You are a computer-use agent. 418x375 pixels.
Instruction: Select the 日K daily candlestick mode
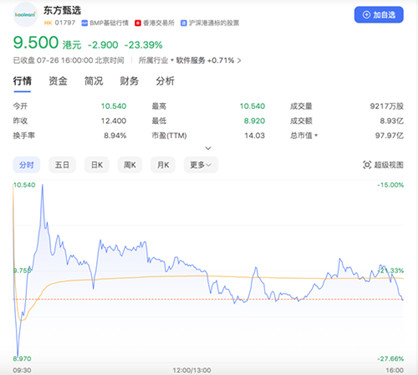[97, 165]
